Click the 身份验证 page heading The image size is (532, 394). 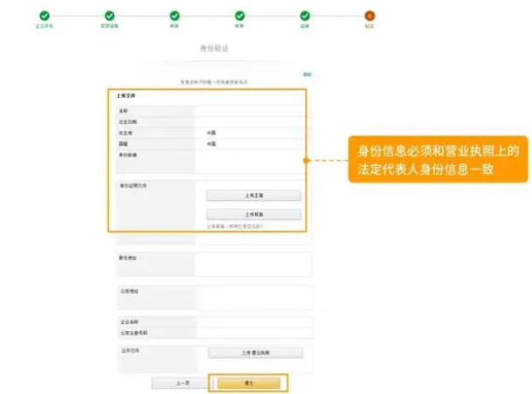coord(214,48)
